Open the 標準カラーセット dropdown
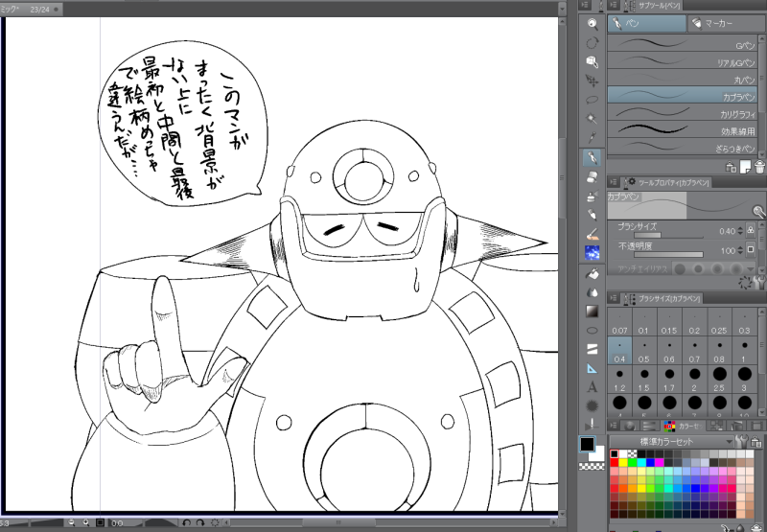This screenshot has height=532, width=767. click(x=670, y=442)
